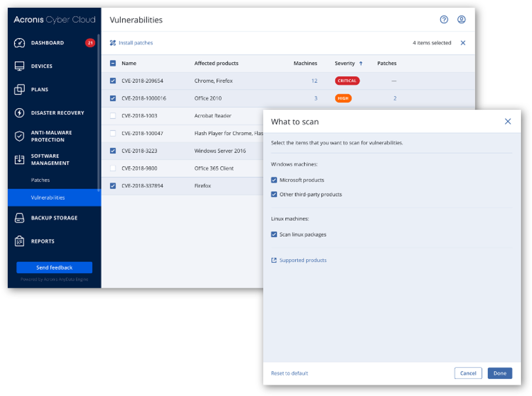The width and height of the screenshot is (532, 396).
Task: Check the CVE-2018-100047 row checkbox
Action: pyautogui.click(x=113, y=133)
